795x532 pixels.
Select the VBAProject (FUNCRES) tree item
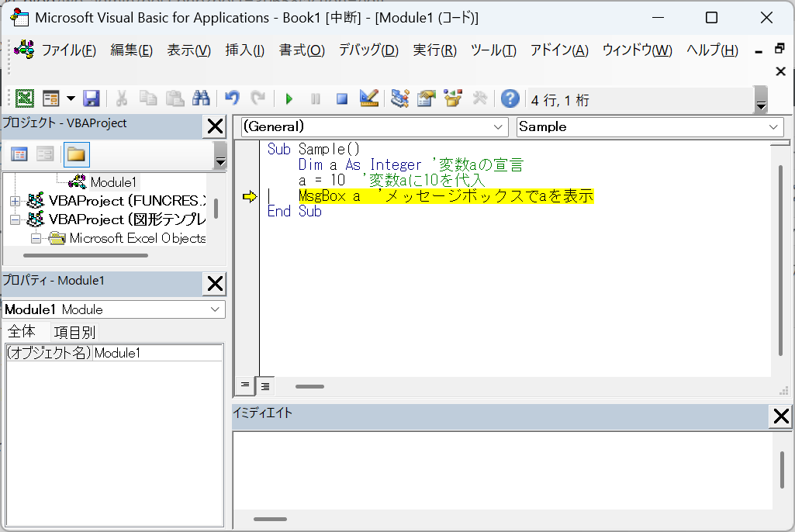[x=126, y=201]
